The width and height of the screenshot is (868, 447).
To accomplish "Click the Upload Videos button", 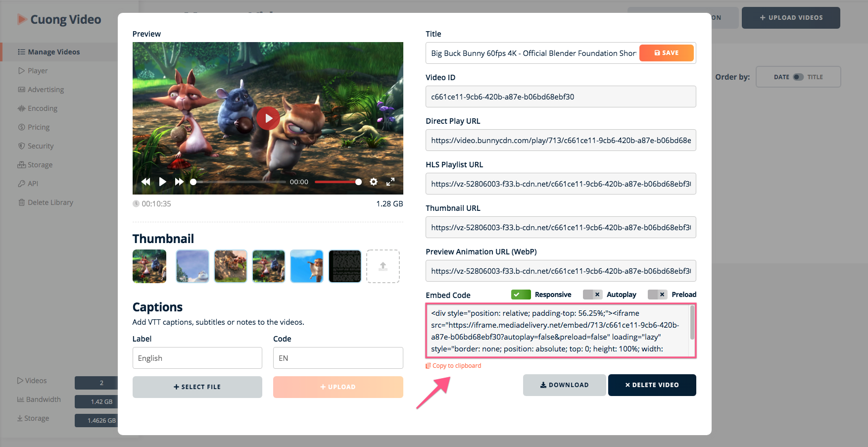I will click(791, 18).
